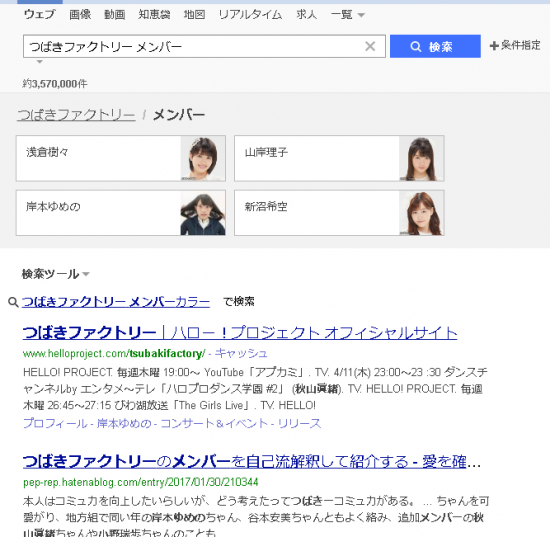Click the blue 検索 search button
Image resolution: width=550 pixels, height=537 pixels.
coord(435,46)
